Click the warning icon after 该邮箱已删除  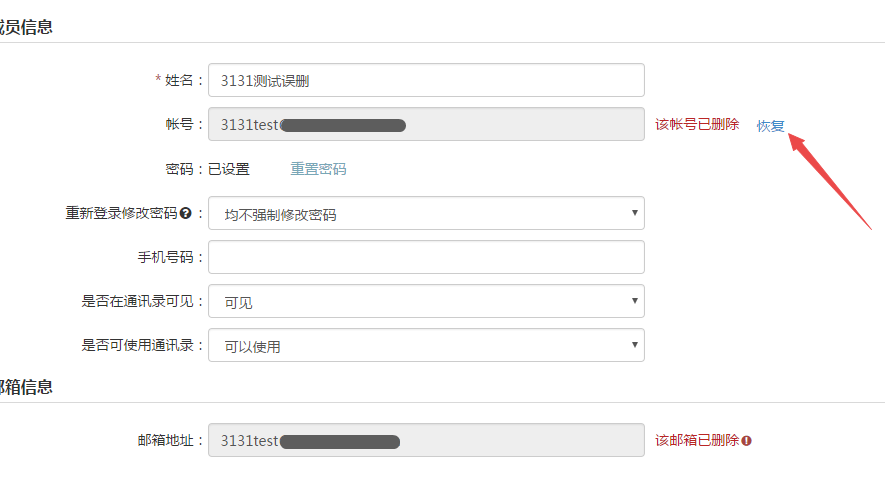747,441
